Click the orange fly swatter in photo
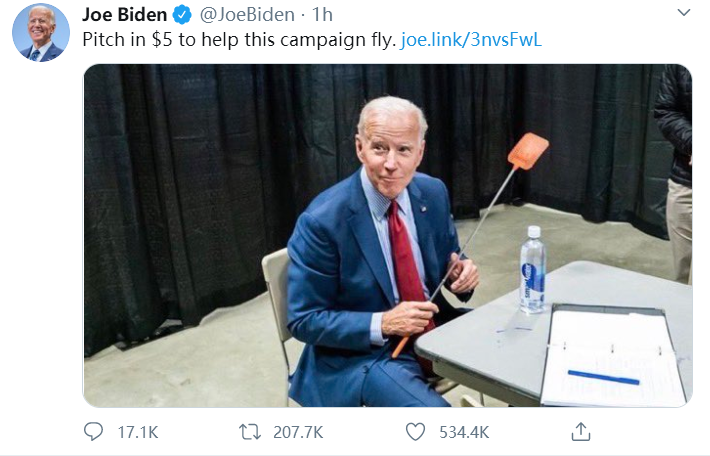Image resolution: width=710 pixels, height=456 pixels. (527, 153)
